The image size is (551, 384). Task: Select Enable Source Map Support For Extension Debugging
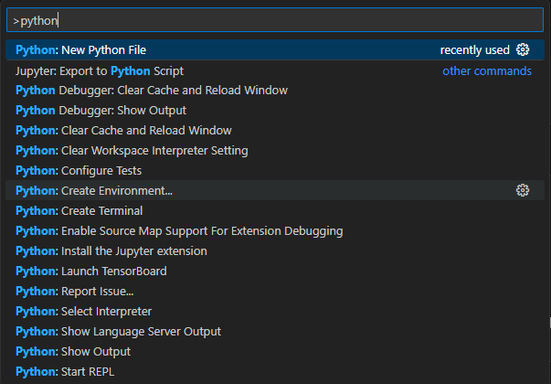click(x=275, y=231)
